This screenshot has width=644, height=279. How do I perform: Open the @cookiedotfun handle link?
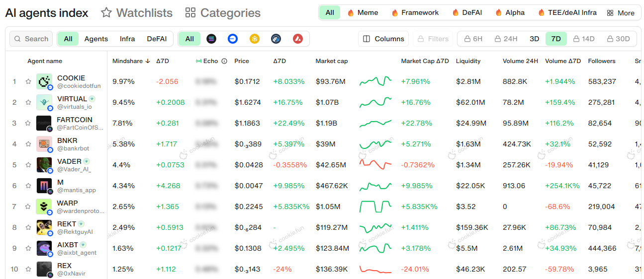tap(79, 86)
